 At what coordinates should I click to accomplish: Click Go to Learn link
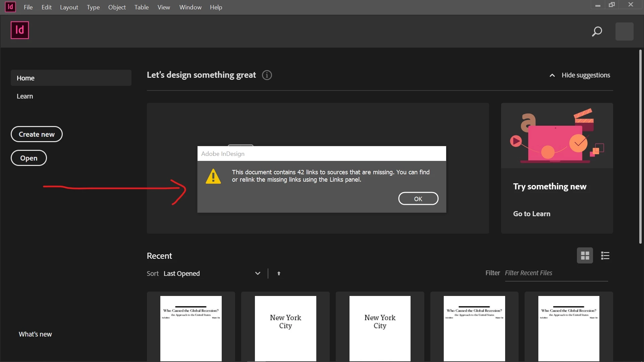click(x=532, y=214)
